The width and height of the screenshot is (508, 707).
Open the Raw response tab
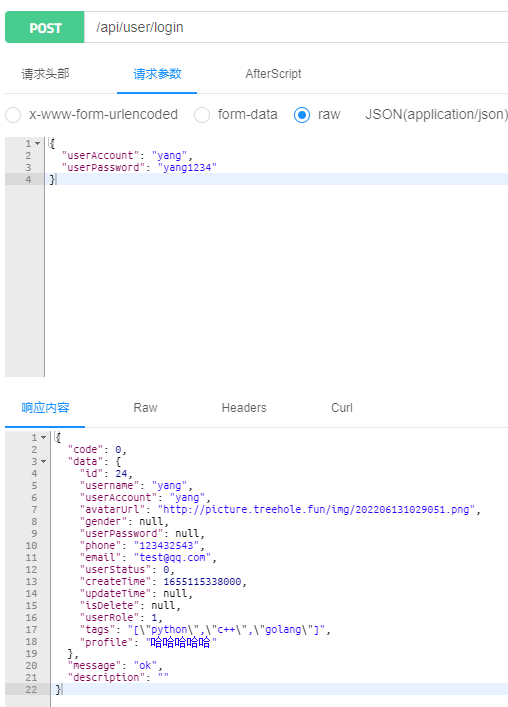pyautogui.click(x=146, y=408)
